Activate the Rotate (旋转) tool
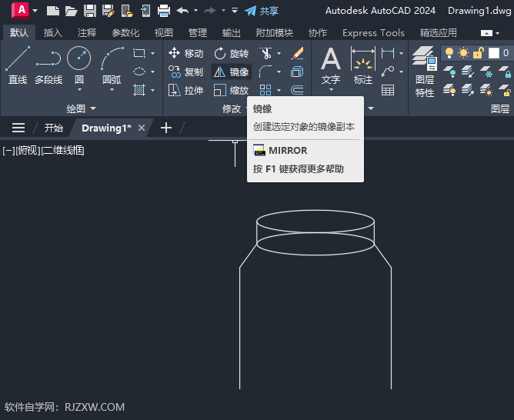 point(232,53)
